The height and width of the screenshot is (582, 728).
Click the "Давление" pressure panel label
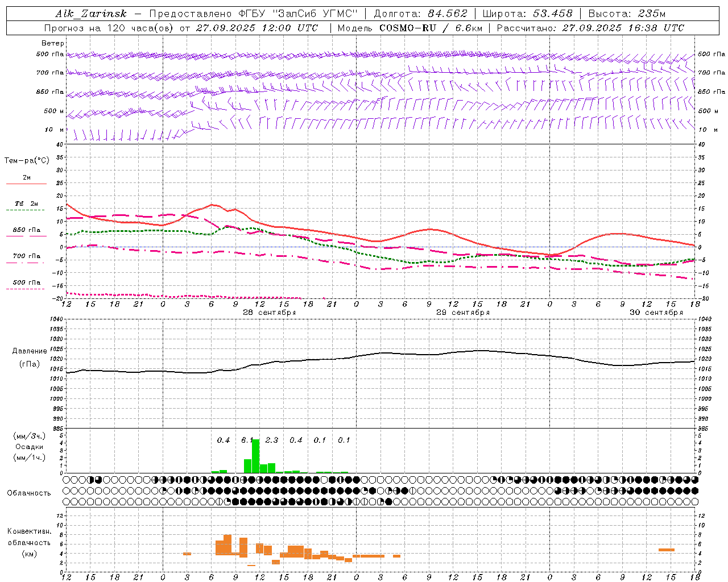[30, 351]
